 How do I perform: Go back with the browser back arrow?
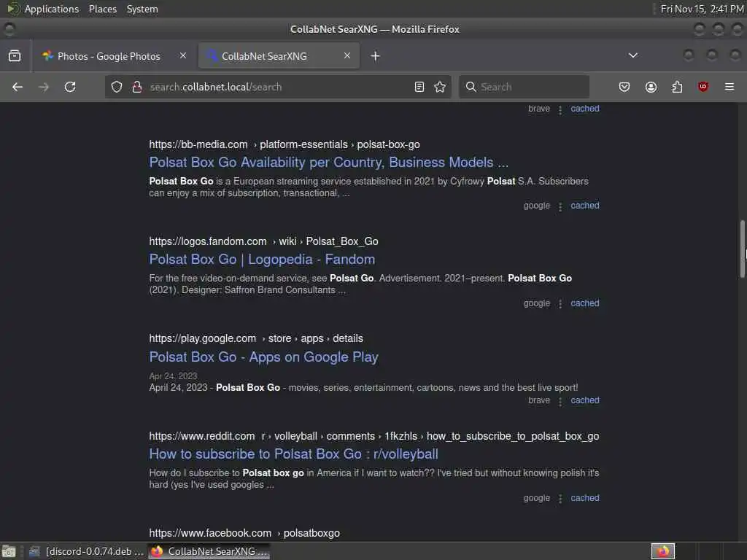tap(18, 87)
